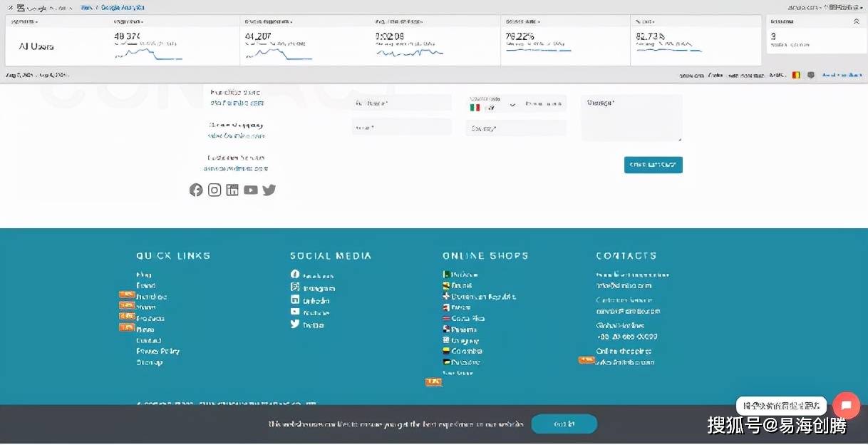The height and width of the screenshot is (445, 868).
Task: Click the Email input field
Action: pyautogui.click(x=402, y=127)
